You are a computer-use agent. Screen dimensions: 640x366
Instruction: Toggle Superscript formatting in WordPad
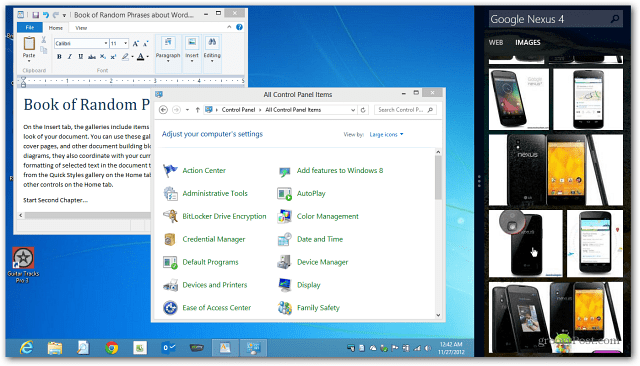[x=113, y=57]
